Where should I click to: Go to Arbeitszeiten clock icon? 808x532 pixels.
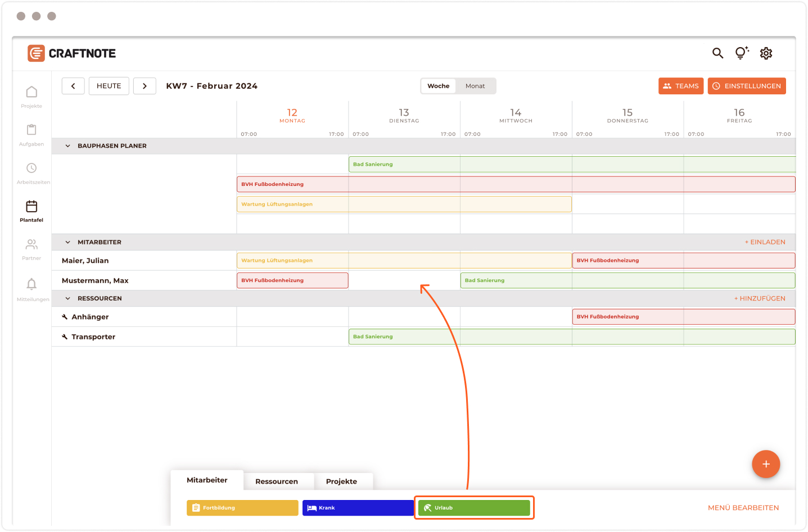31,169
